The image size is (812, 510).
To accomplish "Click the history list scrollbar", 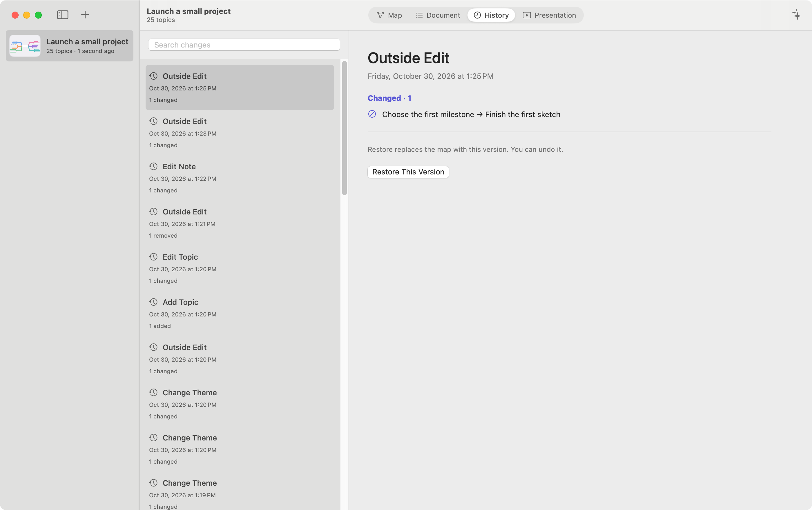I will click(x=344, y=128).
